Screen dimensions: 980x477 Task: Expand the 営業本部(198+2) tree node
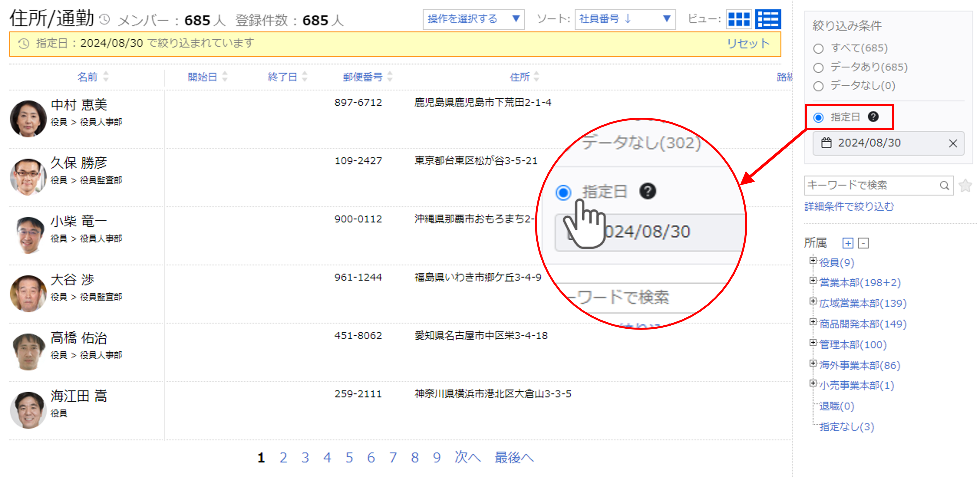pos(813,281)
